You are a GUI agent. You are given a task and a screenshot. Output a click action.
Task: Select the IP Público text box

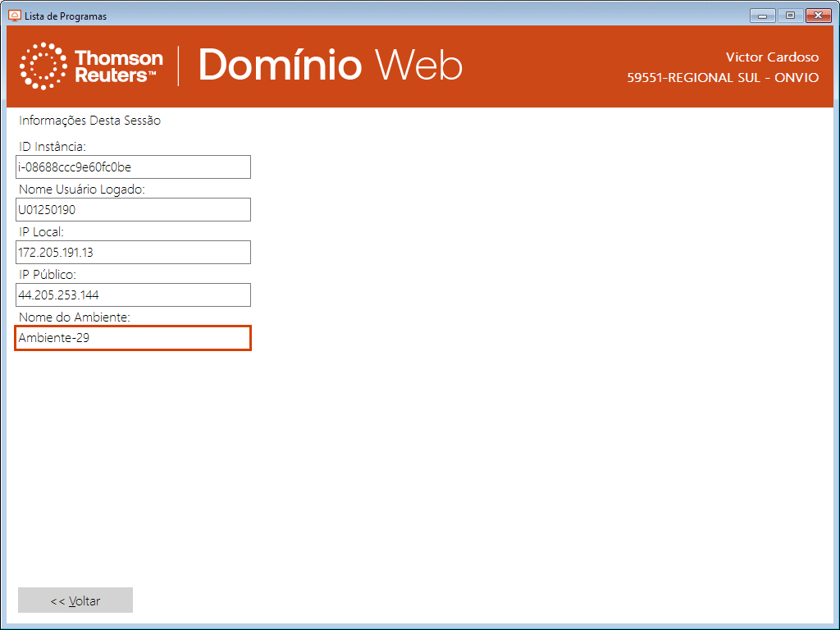133,295
